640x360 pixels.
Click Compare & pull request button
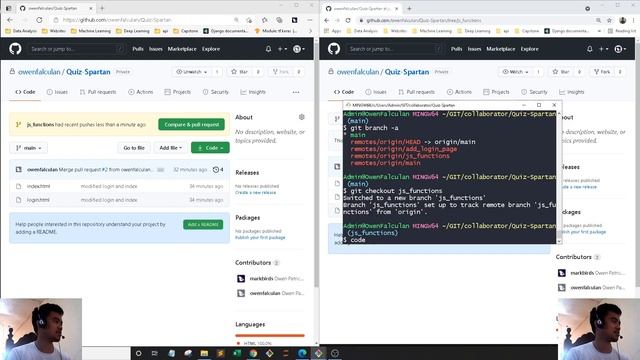(x=191, y=124)
